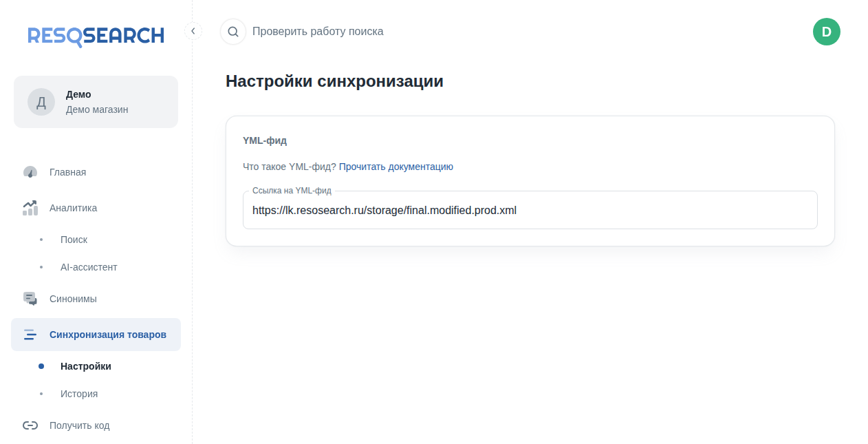The height and width of the screenshot is (444, 868).
Task: Select Настройки sync subitem
Action: [96, 366]
